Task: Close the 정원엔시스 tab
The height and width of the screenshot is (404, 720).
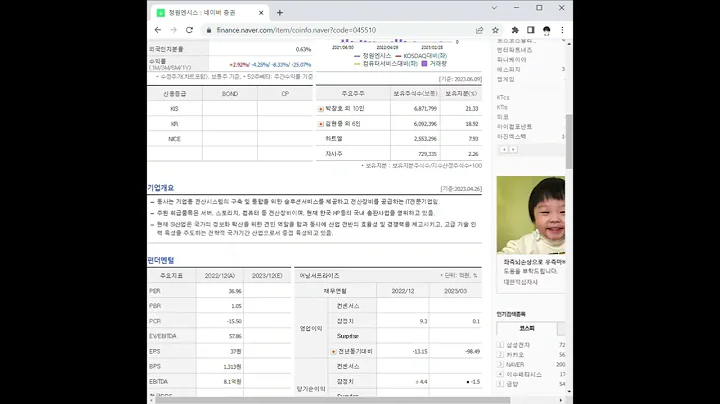Action: (x=261, y=13)
